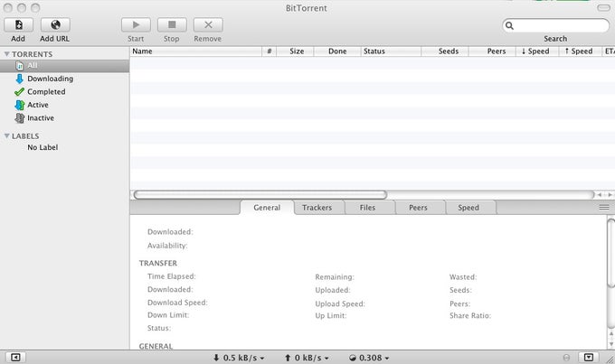Sort list by Size column

(x=296, y=51)
